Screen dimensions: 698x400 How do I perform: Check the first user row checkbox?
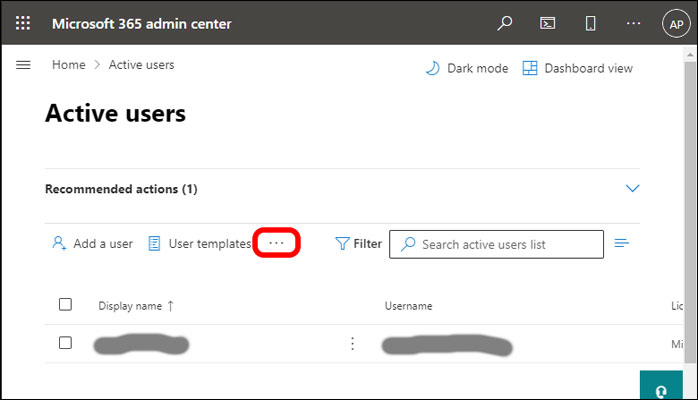(x=65, y=343)
